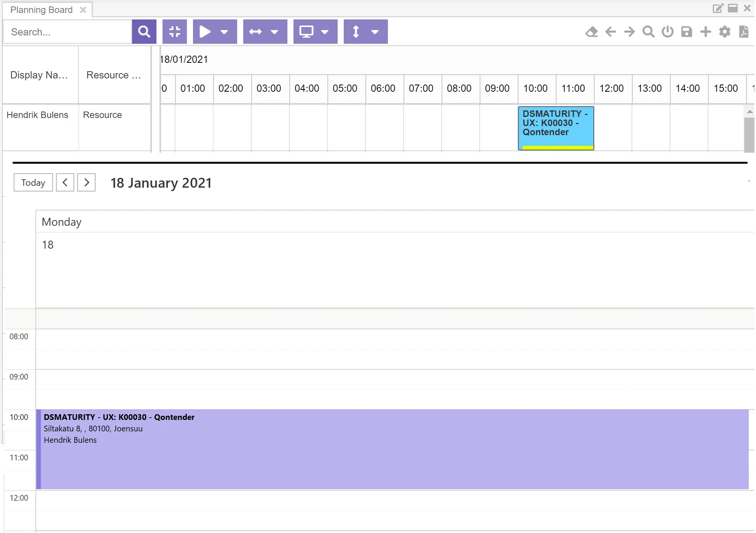Export the planning board to PDF
This screenshot has width=756, height=533.
click(743, 32)
